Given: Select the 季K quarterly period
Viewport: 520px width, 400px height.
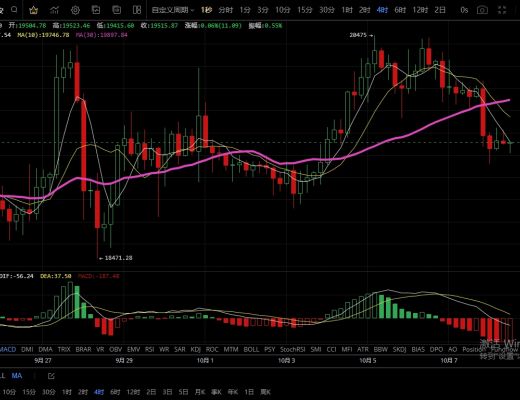Looking at the screenshot, I should tap(216, 392).
